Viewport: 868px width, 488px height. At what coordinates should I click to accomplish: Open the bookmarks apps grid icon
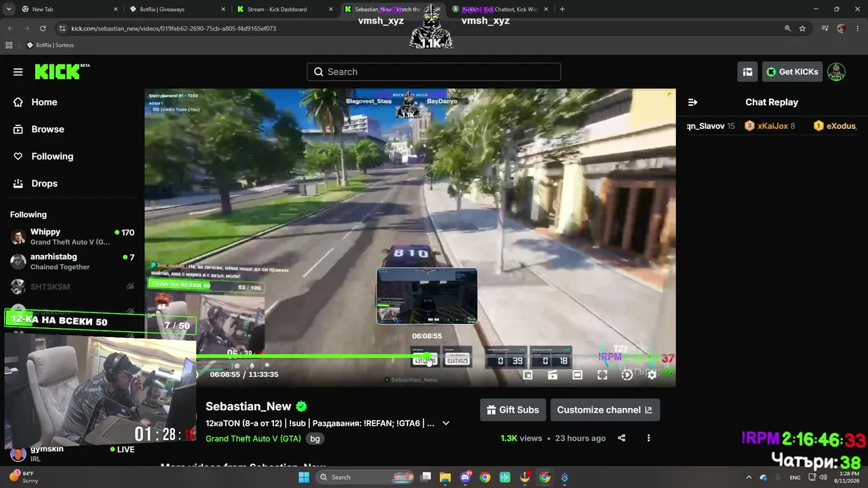point(9,45)
